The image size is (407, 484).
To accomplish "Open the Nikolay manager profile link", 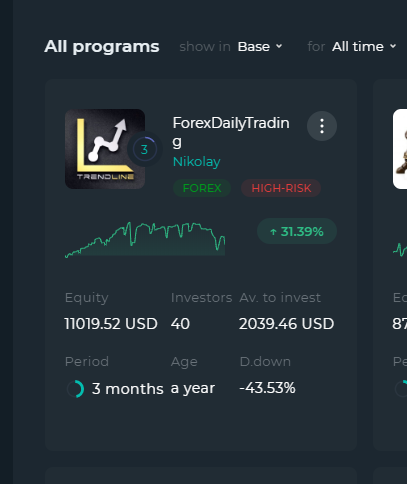I will click(197, 162).
